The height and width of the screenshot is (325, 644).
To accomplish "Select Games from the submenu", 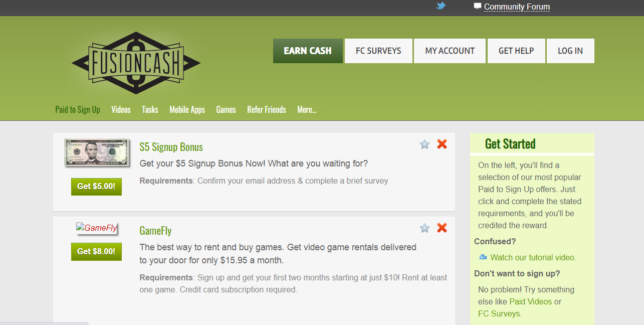I will pos(226,109).
